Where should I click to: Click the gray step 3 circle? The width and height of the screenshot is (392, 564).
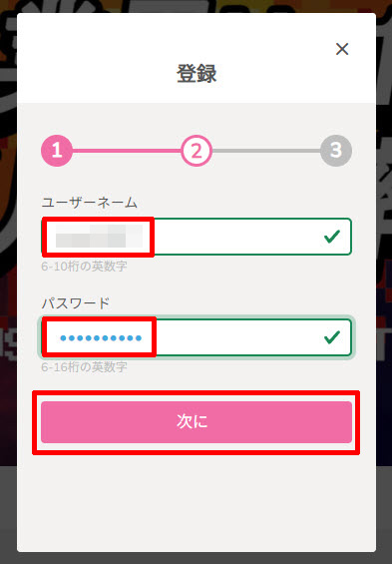click(x=336, y=151)
